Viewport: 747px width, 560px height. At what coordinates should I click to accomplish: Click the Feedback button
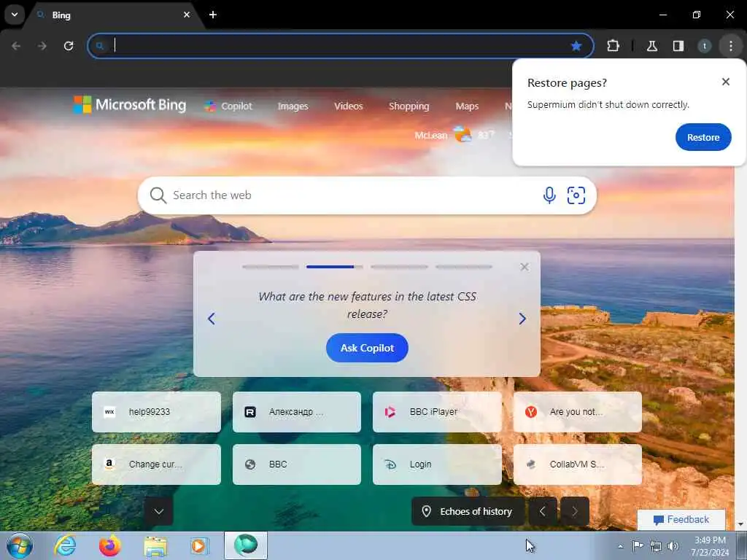click(x=681, y=519)
